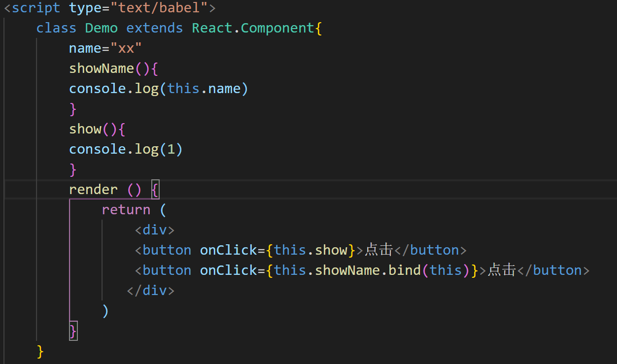Image resolution: width=617 pixels, height=364 pixels.
Task: Click the closing div tag
Action: tap(151, 290)
